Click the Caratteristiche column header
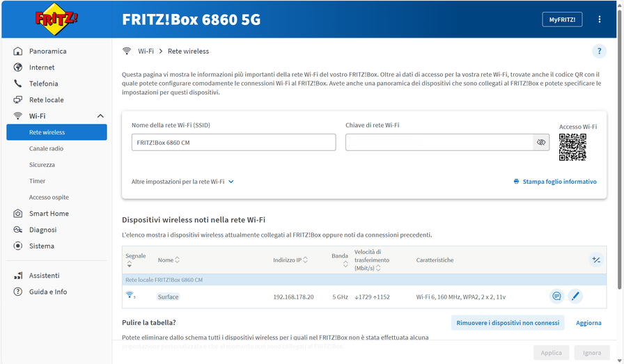Image resolution: width=624 pixels, height=364 pixels. (x=435, y=260)
